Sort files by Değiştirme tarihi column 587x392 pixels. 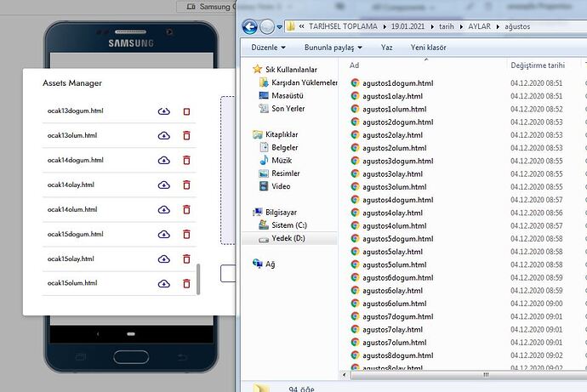[537, 65]
